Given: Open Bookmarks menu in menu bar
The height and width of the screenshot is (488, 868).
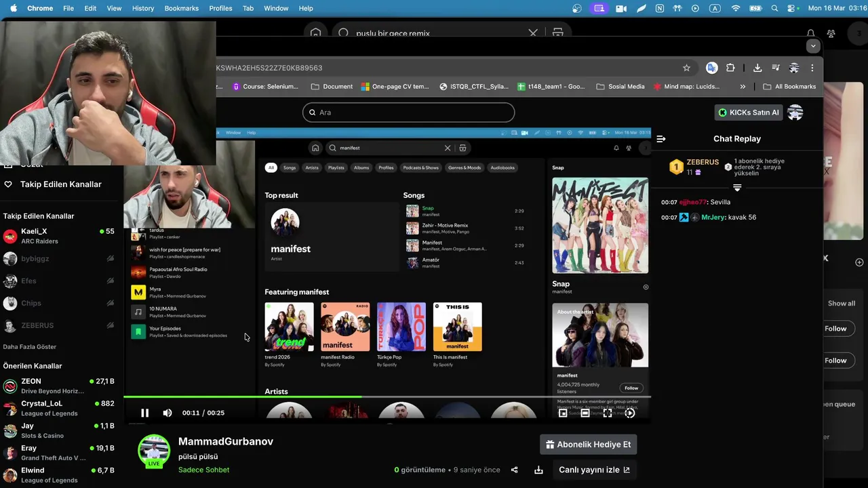Looking at the screenshot, I should [181, 8].
